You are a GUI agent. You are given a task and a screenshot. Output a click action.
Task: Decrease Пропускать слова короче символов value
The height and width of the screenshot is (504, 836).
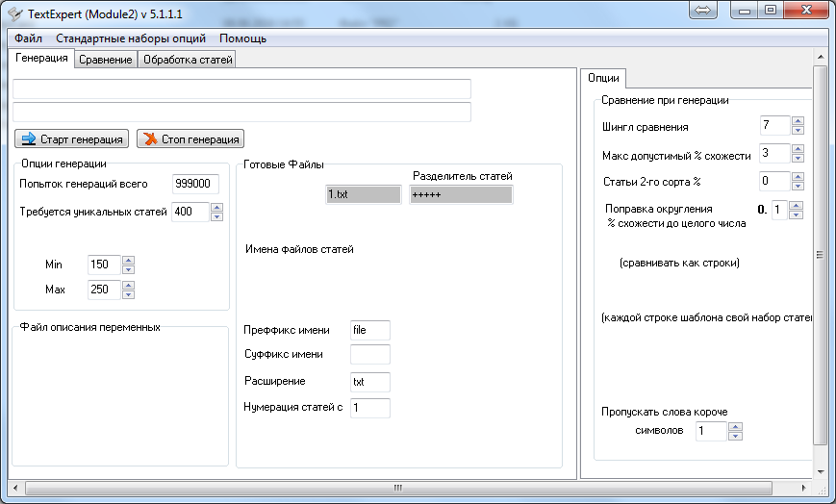click(x=735, y=436)
